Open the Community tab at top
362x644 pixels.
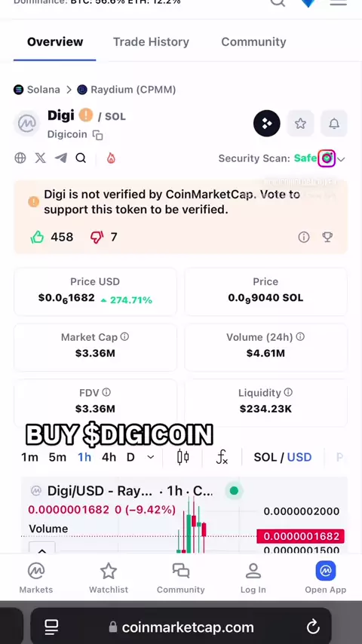[253, 42]
